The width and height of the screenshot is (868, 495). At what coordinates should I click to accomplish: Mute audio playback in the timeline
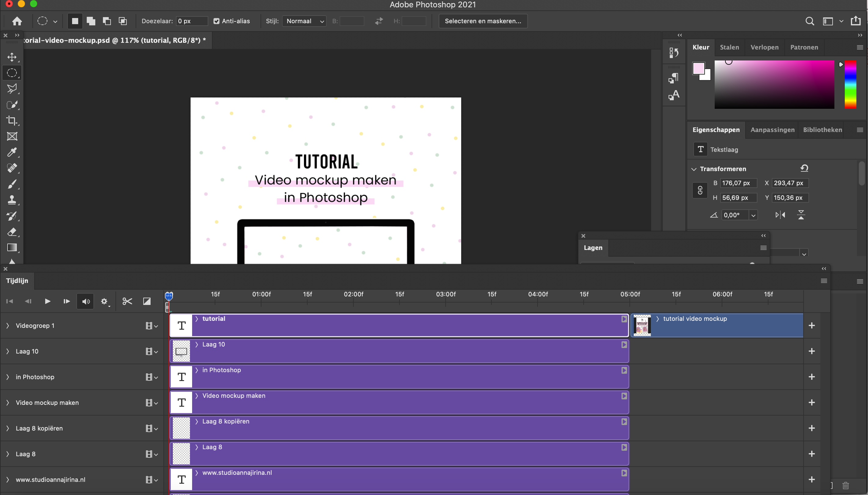coord(85,301)
